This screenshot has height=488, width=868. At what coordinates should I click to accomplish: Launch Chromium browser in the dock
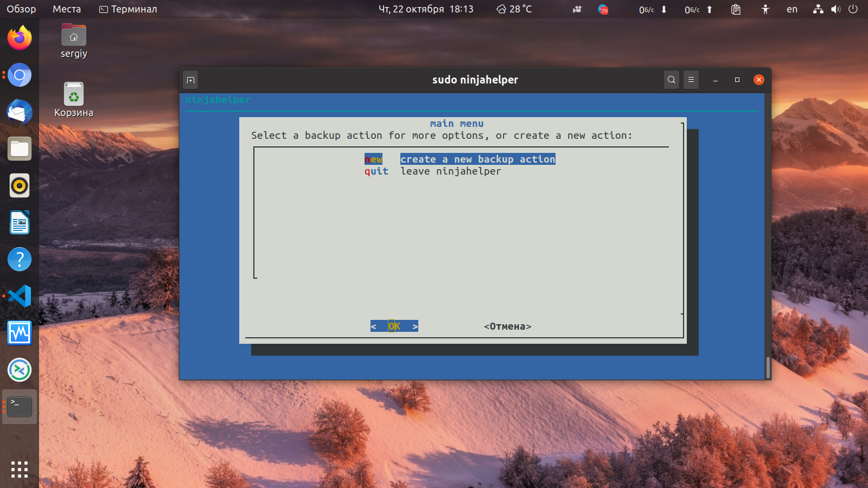tap(20, 75)
